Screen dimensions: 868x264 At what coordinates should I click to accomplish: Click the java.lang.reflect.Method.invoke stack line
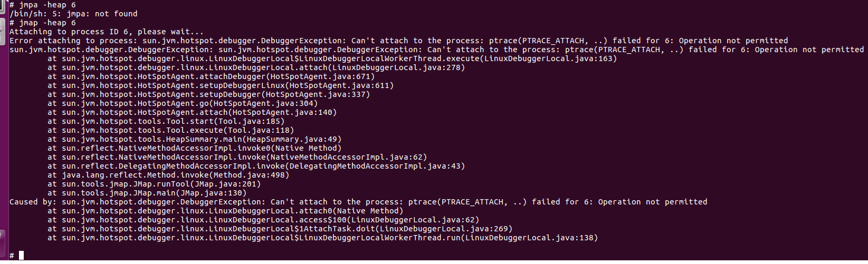[x=168, y=175]
